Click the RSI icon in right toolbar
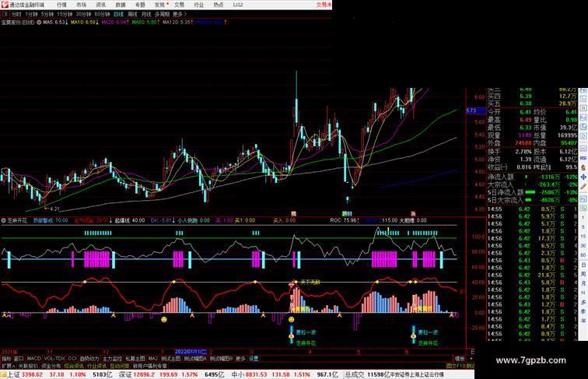The width and height of the screenshot is (588, 379). coord(583,159)
